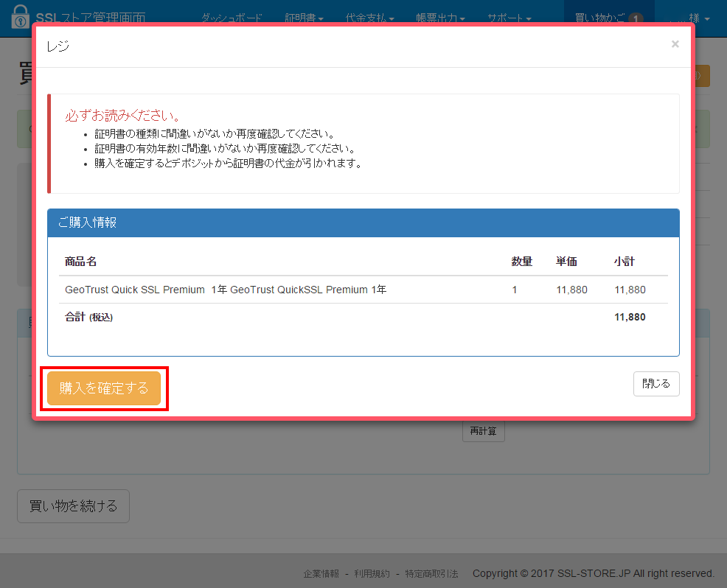
Task: Click 買い物を続ける button
Action: 73,506
